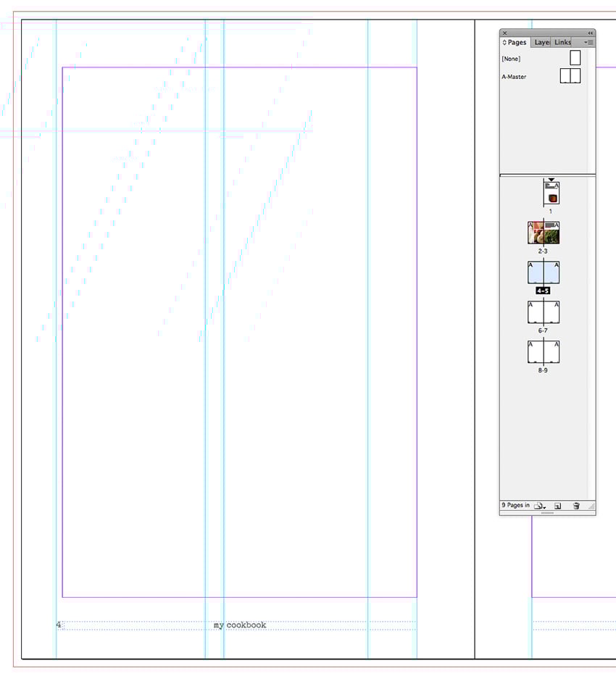Click the Pages tab header
The width and height of the screenshot is (616, 679).
click(x=516, y=42)
